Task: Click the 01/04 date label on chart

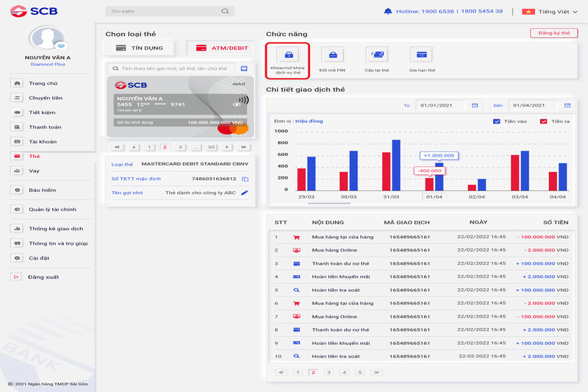Action: pos(434,196)
